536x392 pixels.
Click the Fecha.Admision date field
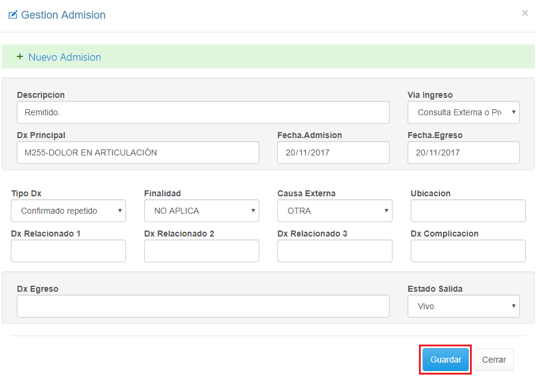(333, 152)
